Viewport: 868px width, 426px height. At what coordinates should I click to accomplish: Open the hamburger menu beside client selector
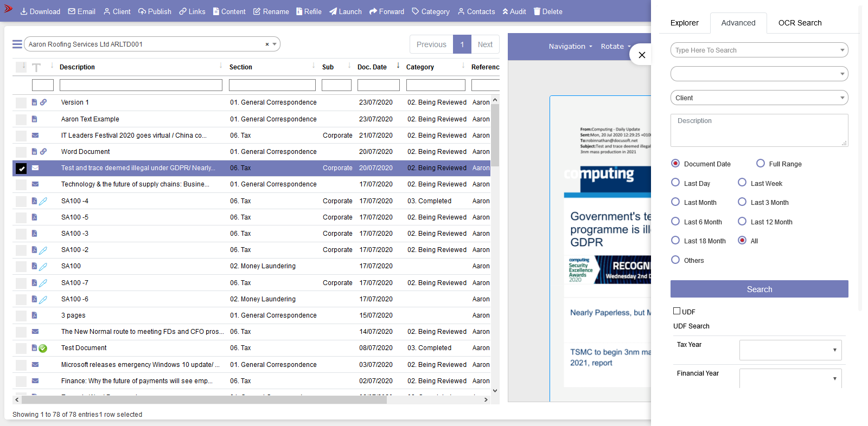17,44
